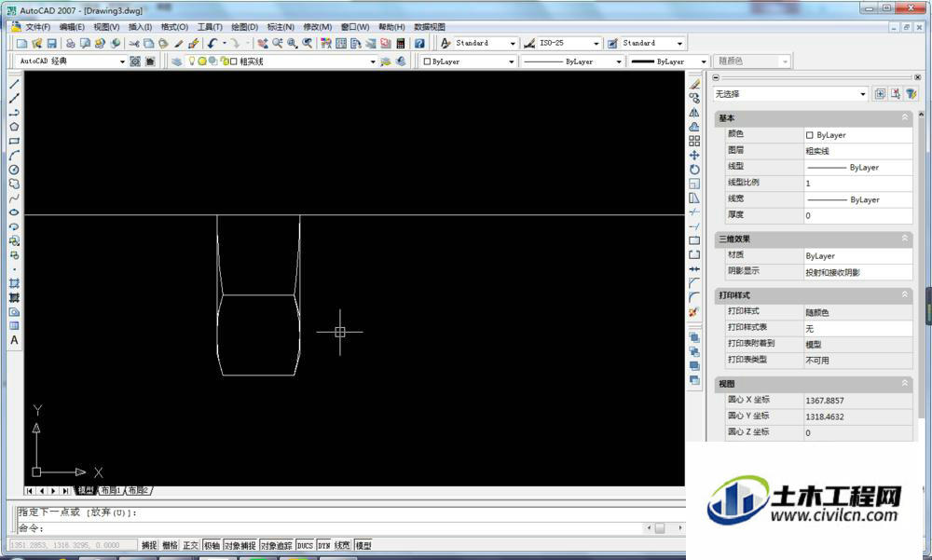932x560 pixels.
Task: Open the AutoCAD 经典 workspace dropdown
Action: (x=122, y=61)
